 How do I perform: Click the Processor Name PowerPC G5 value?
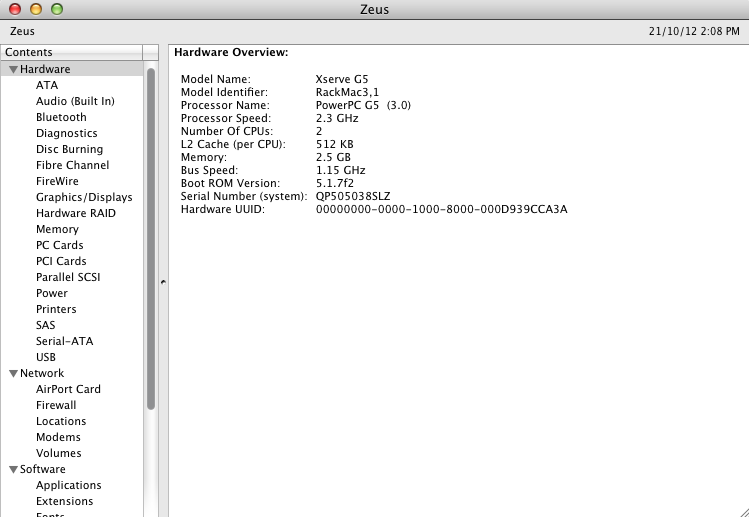coord(363,105)
